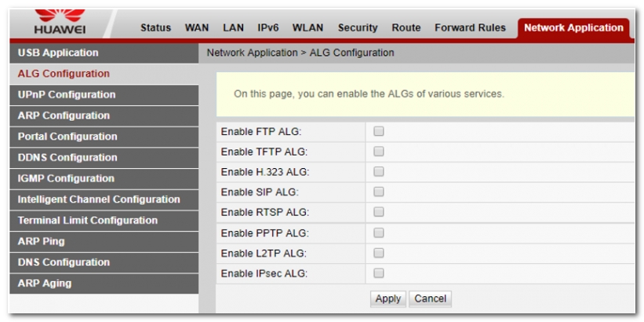Open UPnP Configuration from sidebar

point(67,94)
